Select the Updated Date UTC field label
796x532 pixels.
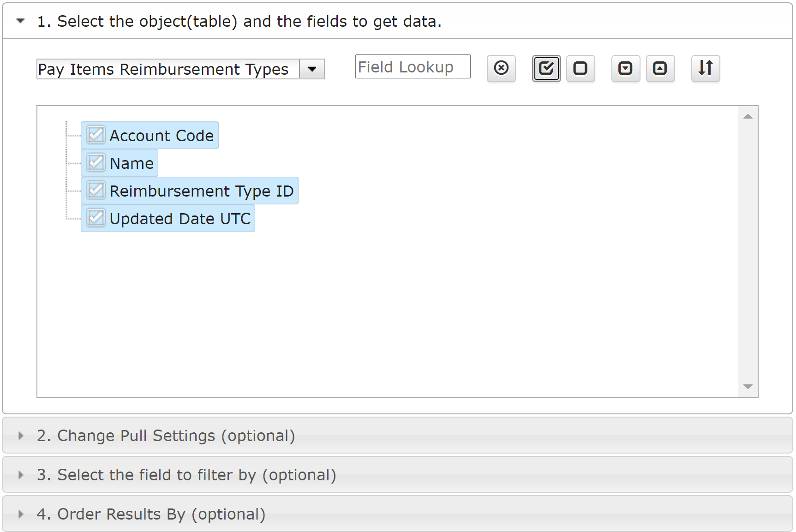pos(180,219)
